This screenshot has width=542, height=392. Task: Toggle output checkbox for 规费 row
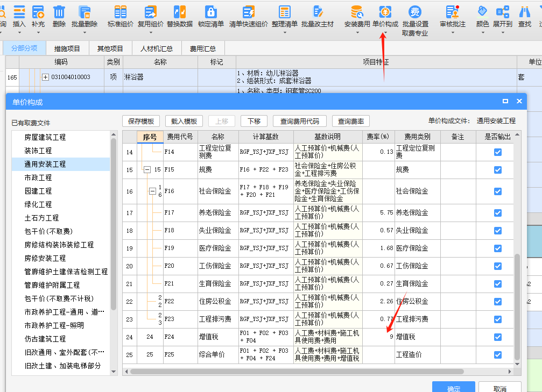498,170
